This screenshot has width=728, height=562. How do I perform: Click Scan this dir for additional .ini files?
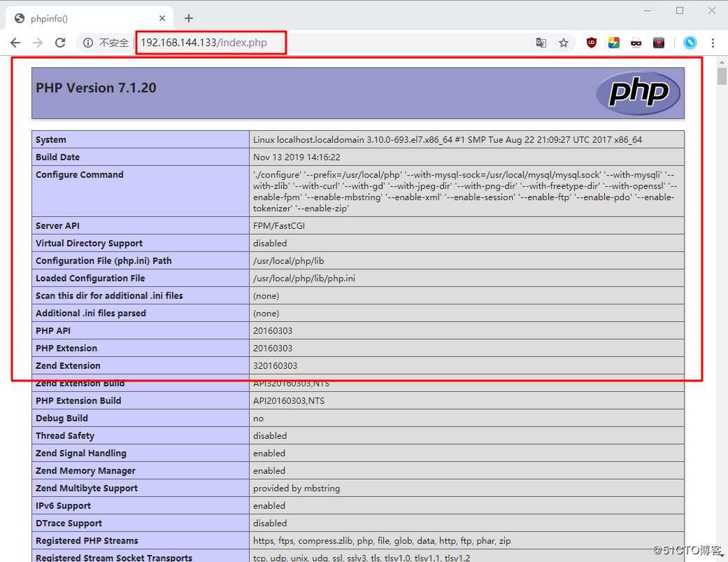pos(109,296)
